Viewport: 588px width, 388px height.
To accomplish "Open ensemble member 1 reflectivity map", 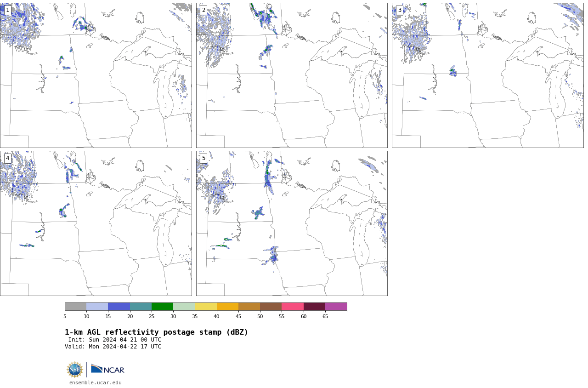I will (x=96, y=75).
